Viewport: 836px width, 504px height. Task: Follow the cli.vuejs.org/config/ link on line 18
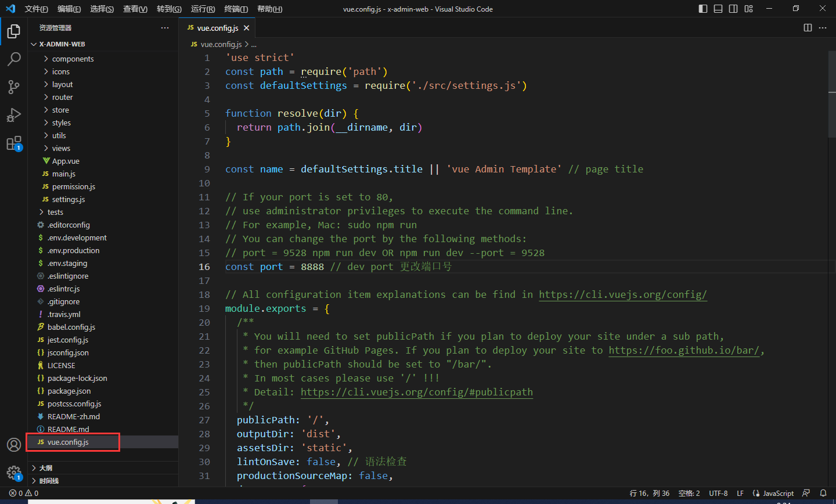click(623, 294)
